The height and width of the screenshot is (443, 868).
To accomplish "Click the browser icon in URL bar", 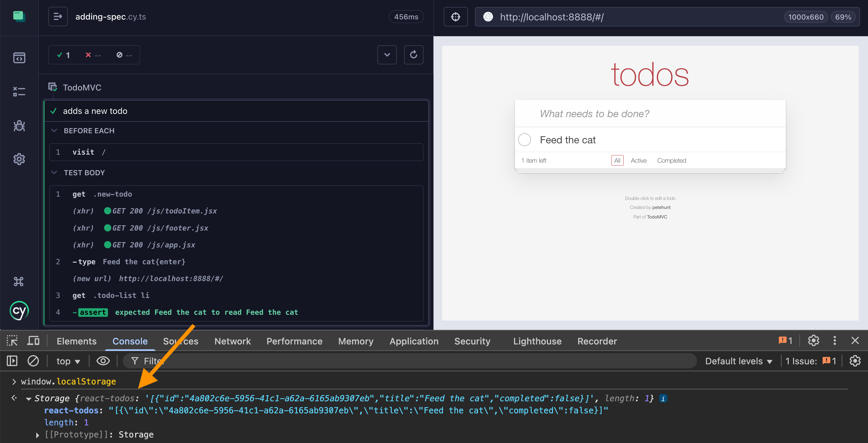I will (x=488, y=17).
